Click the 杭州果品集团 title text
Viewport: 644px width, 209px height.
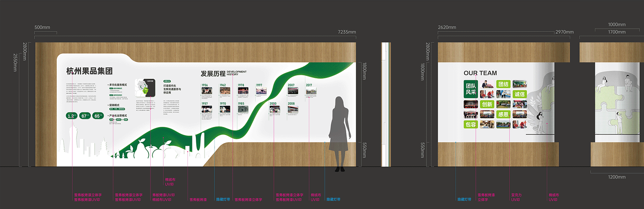tap(89, 71)
